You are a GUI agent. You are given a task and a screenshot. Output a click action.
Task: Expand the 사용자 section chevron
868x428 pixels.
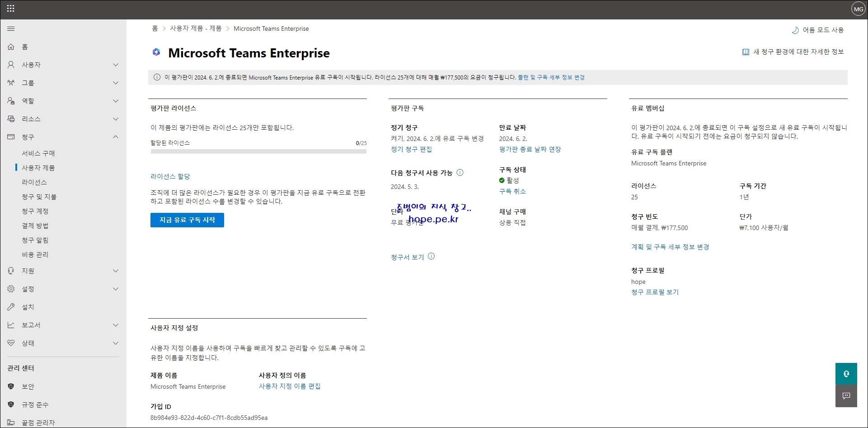[116, 65]
